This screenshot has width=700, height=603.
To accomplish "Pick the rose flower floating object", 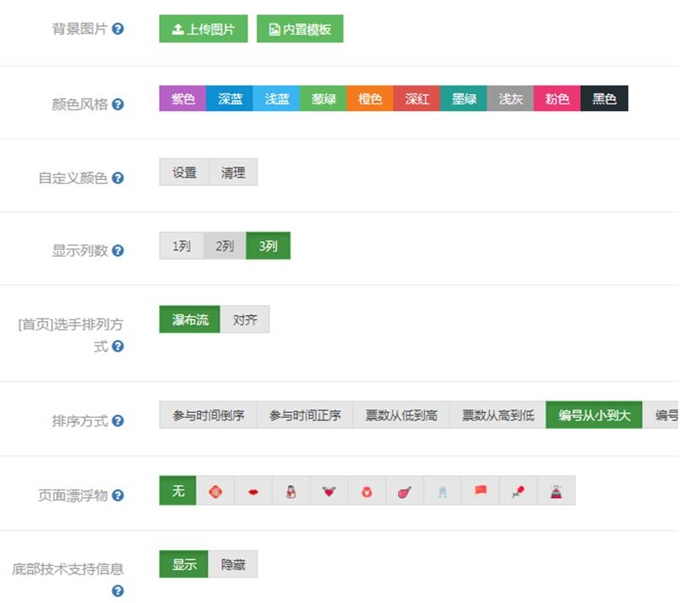I will click(517, 491).
